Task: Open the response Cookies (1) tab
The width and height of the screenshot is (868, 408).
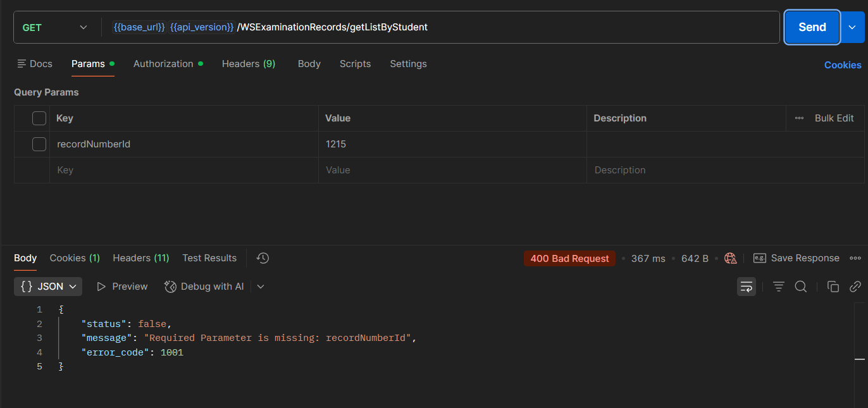Action: click(x=75, y=258)
